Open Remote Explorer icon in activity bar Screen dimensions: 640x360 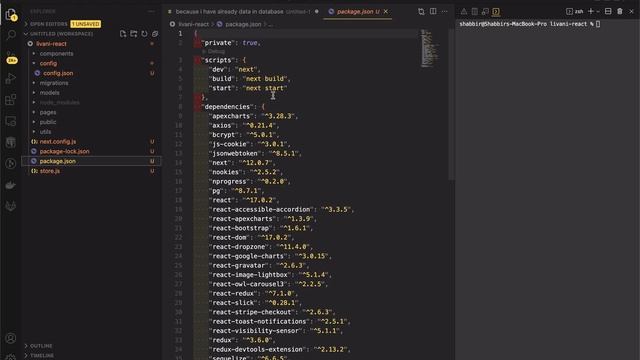pos(11,121)
